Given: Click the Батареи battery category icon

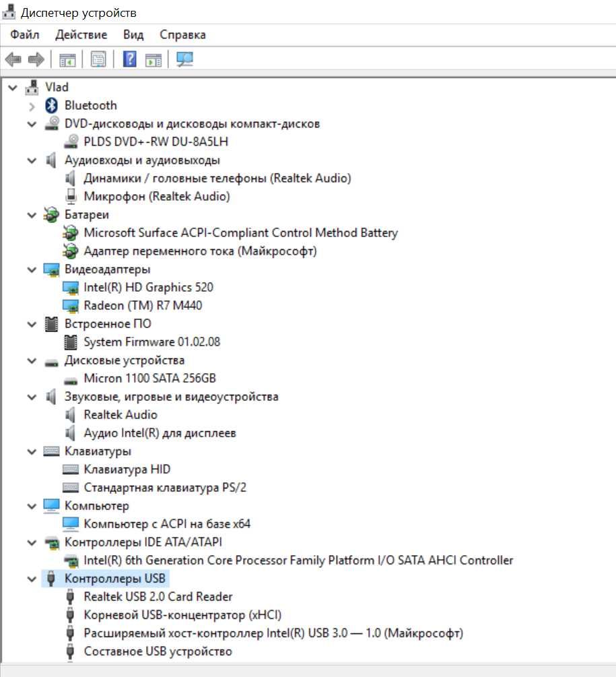Looking at the screenshot, I should click(x=51, y=215).
